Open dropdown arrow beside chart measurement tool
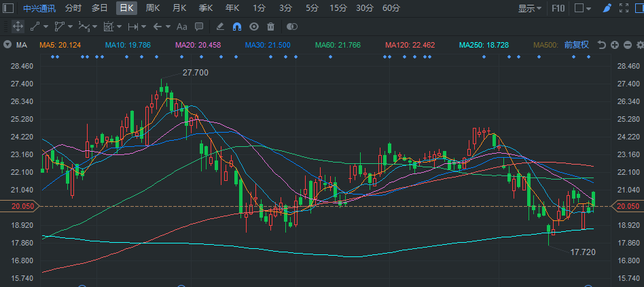This screenshot has width=644, height=287. pos(120,27)
